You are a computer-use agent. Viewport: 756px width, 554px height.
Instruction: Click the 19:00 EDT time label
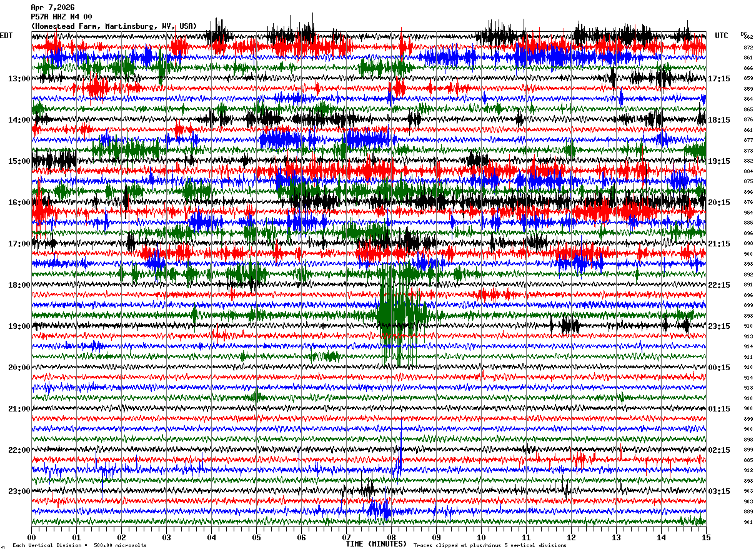point(19,326)
